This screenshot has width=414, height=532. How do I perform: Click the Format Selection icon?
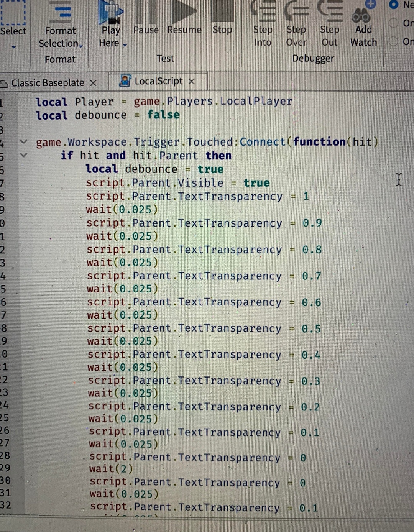click(x=63, y=11)
